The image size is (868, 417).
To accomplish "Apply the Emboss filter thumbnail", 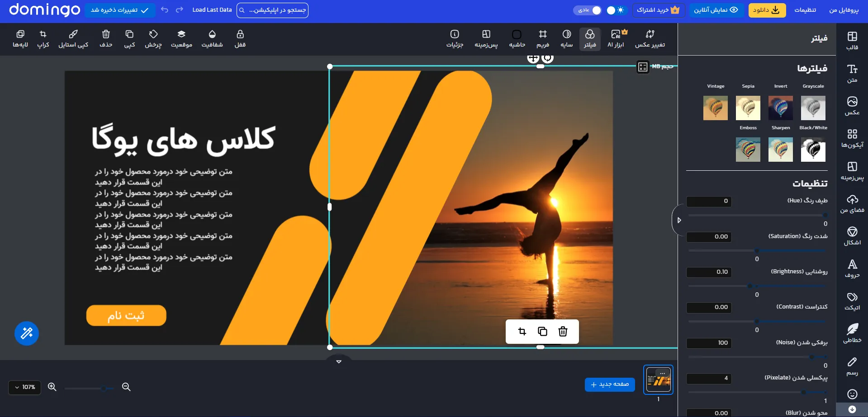I will [748, 150].
